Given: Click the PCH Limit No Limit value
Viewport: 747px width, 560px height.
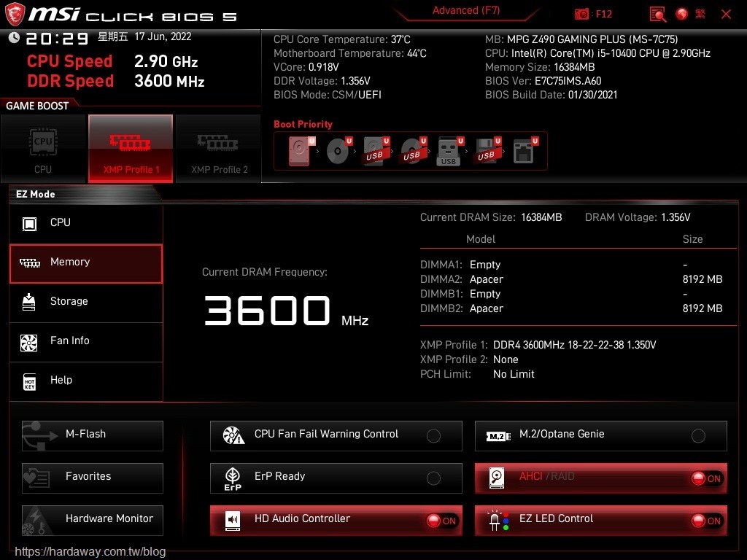Looking at the screenshot, I should point(514,374).
